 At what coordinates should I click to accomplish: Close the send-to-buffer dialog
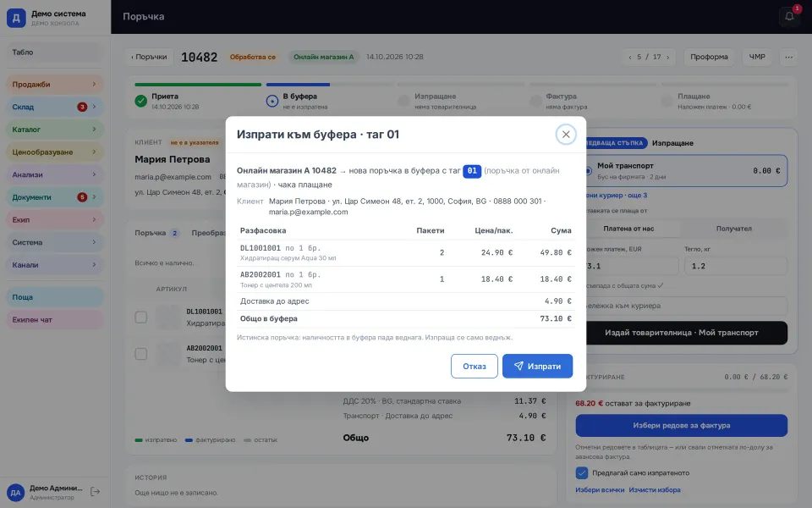[x=566, y=135]
